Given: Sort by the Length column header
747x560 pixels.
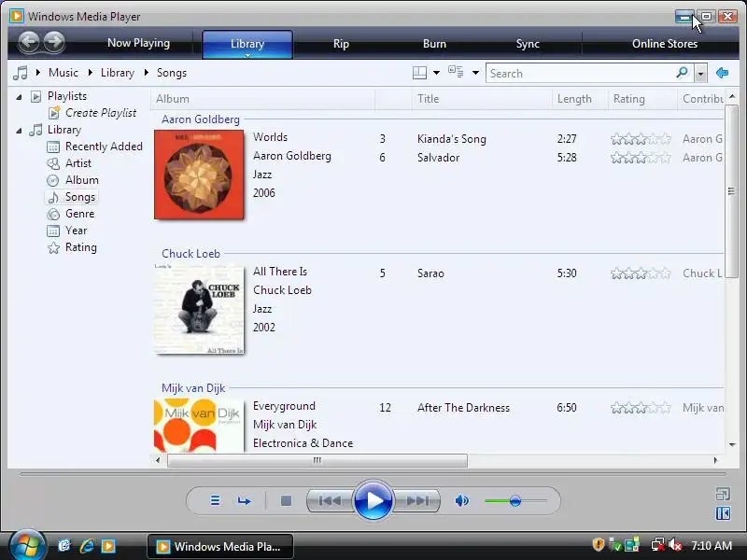Looking at the screenshot, I should tap(580, 99).
